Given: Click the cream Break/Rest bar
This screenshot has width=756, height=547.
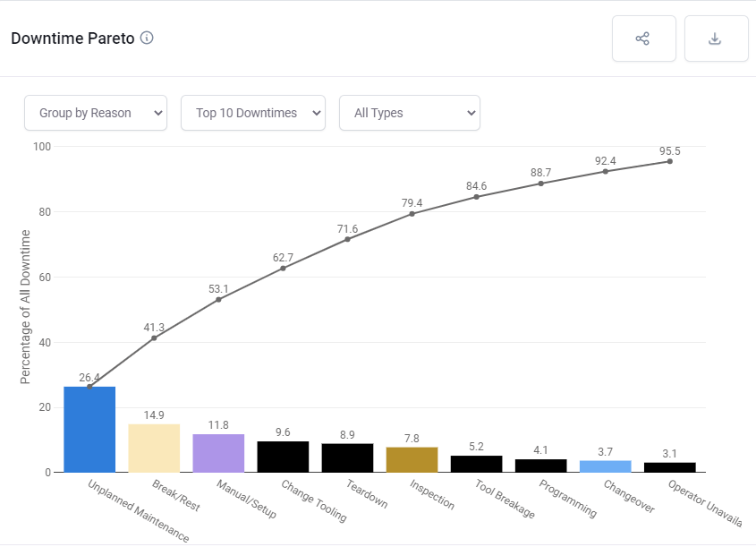Looking at the screenshot, I should point(154,448).
